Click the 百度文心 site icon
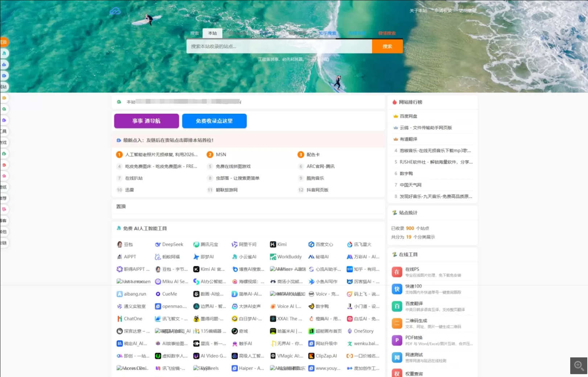This screenshot has height=377, width=588. tap(311, 244)
